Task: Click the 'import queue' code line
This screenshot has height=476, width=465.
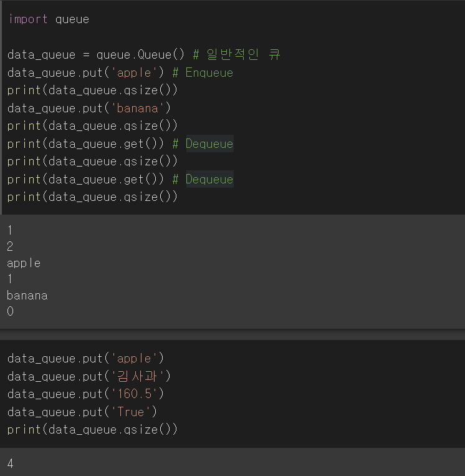Action: (x=49, y=19)
